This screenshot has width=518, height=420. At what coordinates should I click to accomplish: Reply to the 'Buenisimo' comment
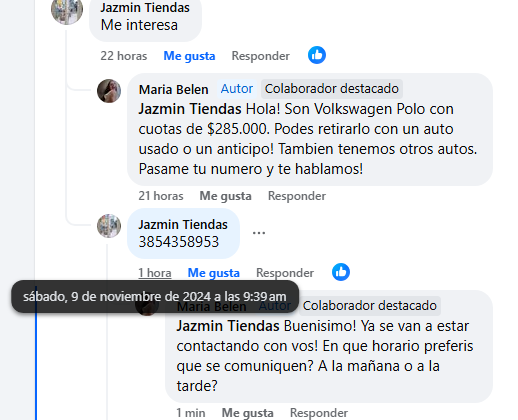tap(319, 413)
